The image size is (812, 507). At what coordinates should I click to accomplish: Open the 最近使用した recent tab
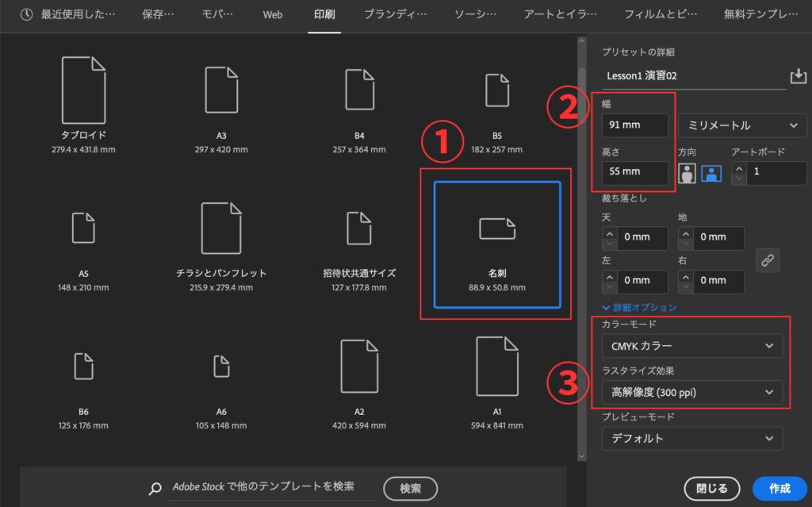point(69,14)
